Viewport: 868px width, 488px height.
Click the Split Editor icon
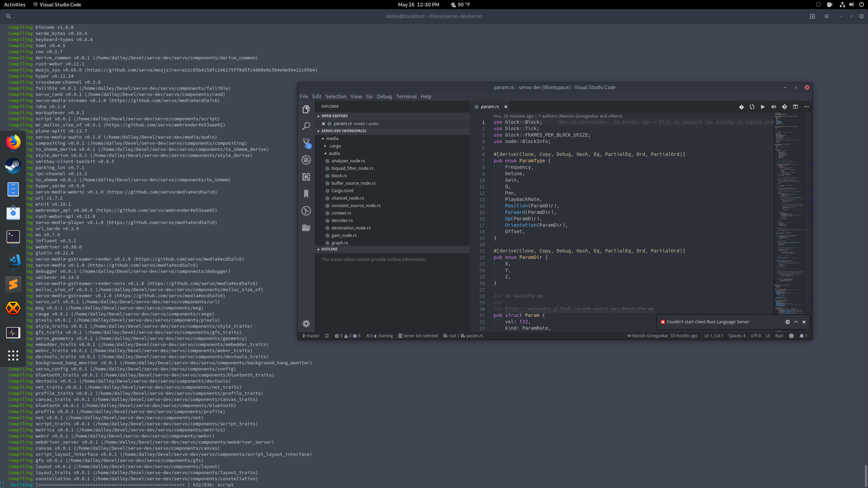[795, 107]
